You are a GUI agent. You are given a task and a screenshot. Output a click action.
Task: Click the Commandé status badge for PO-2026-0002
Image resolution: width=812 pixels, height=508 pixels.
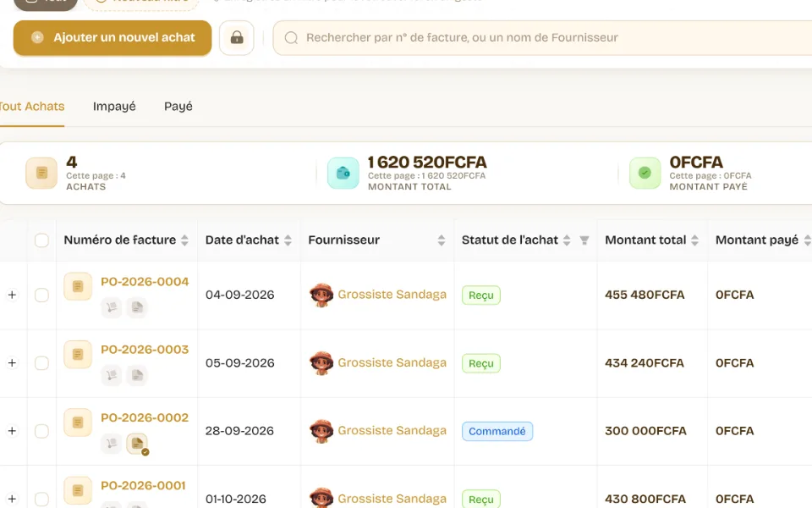497,431
